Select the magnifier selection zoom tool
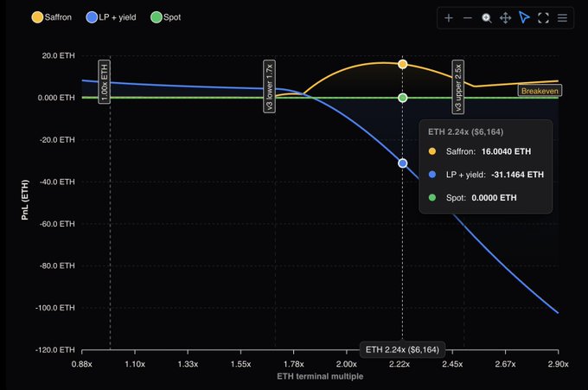Viewport: 588px width, 390px height. [x=487, y=18]
